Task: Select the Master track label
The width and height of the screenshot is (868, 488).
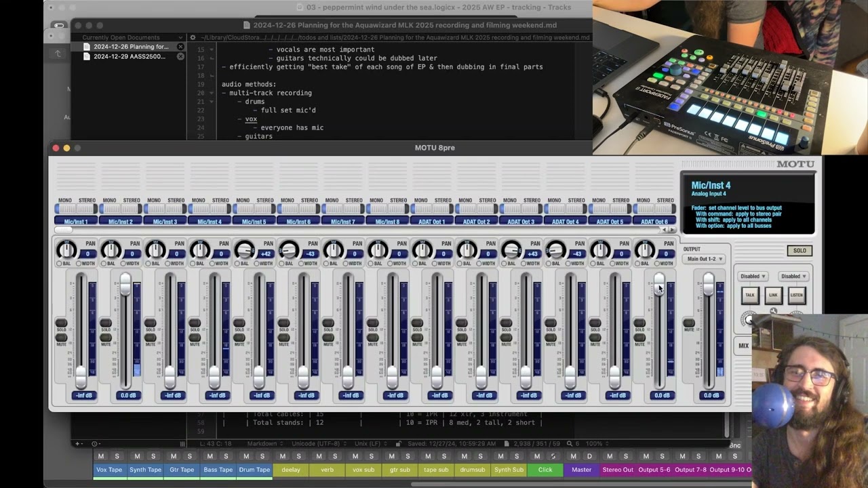Action: click(x=581, y=470)
